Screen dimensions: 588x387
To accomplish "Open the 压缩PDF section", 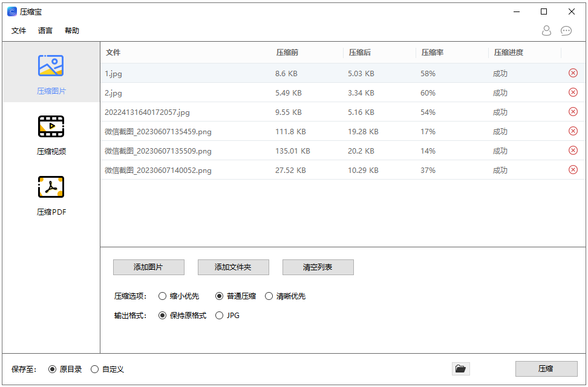I will coord(51,195).
